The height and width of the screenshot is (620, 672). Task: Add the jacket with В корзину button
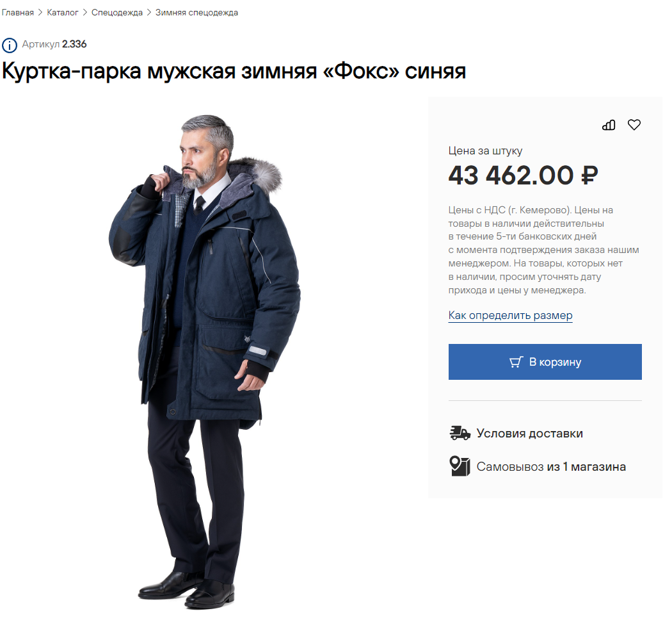(545, 362)
